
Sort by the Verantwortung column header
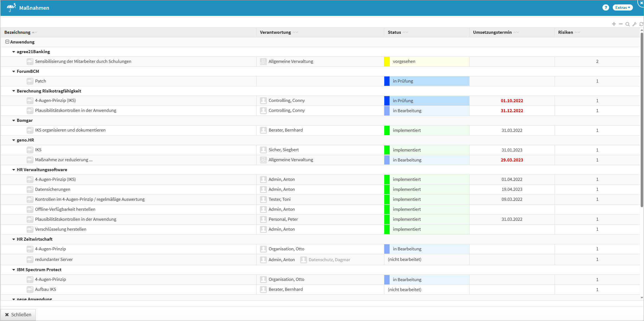tap(275, 32)
